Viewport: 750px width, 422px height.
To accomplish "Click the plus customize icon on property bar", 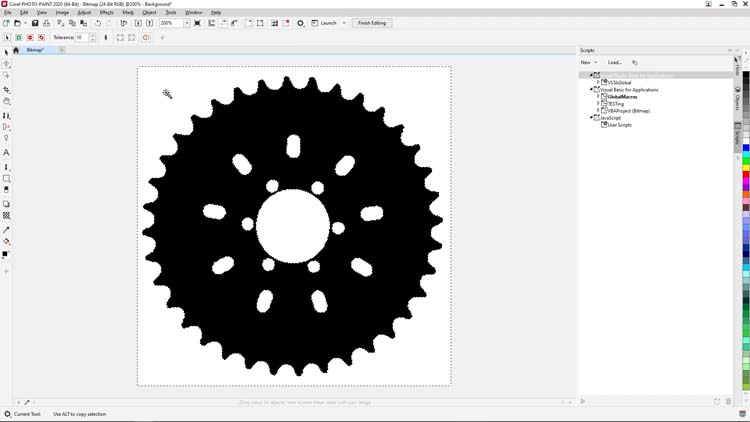I will tap(162, 37).
